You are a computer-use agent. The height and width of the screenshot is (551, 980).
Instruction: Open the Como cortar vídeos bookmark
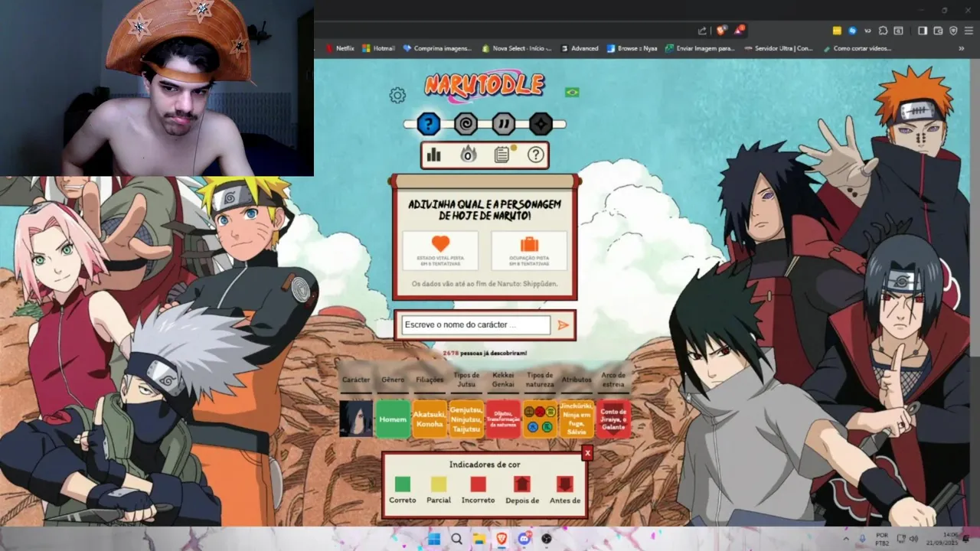[857, 48]
